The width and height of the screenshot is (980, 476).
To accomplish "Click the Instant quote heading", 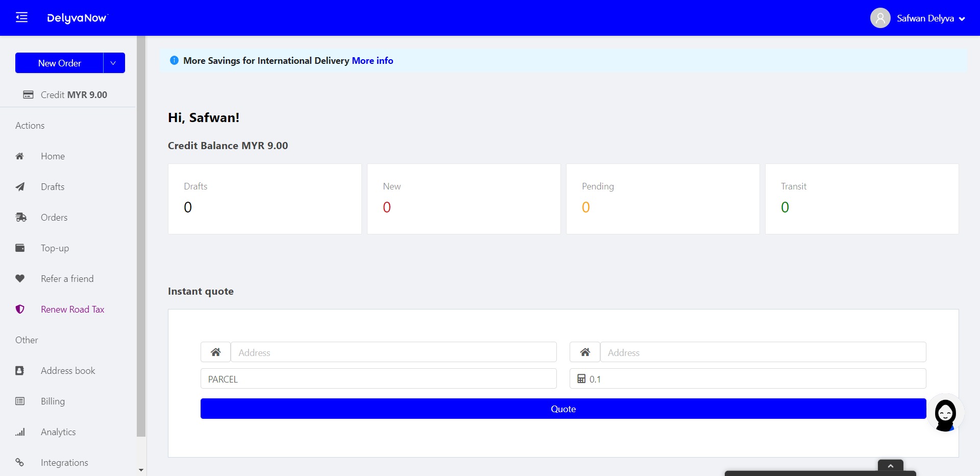I will pos(201,291).
